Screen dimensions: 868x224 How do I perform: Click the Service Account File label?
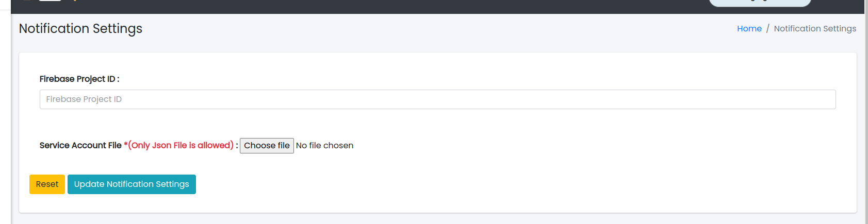[x=80, y=146]
